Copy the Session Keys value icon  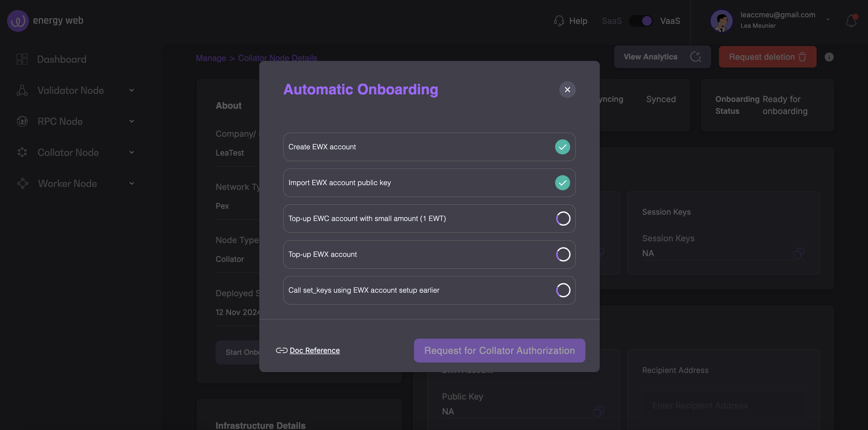pyautogui.click(x=798, y=253)
